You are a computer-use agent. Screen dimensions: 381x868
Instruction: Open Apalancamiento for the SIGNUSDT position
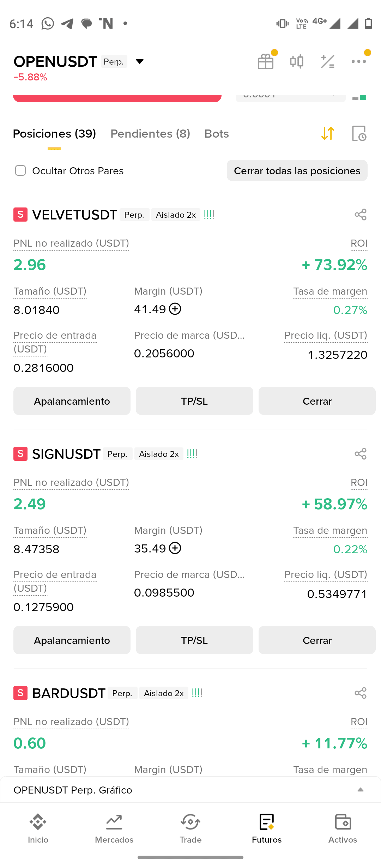[x=72, y=640]
